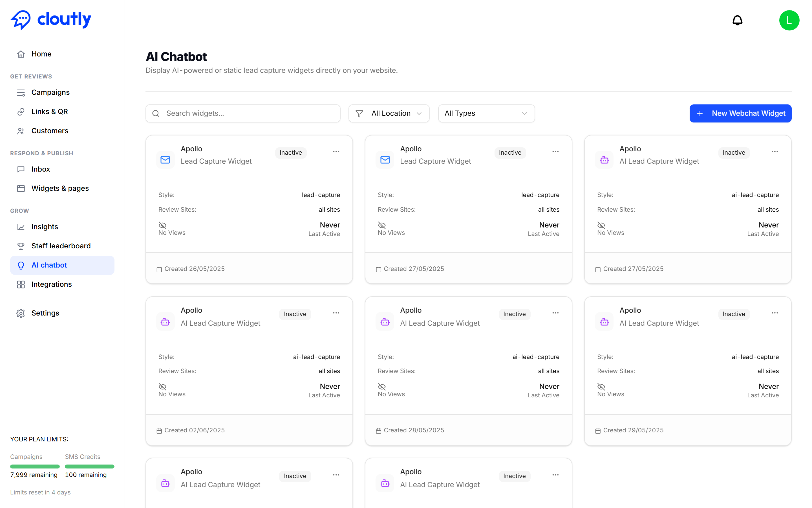Screen dimensions: 812x508
Task: Expand the All Types dropdown
Action: point(486,113)
